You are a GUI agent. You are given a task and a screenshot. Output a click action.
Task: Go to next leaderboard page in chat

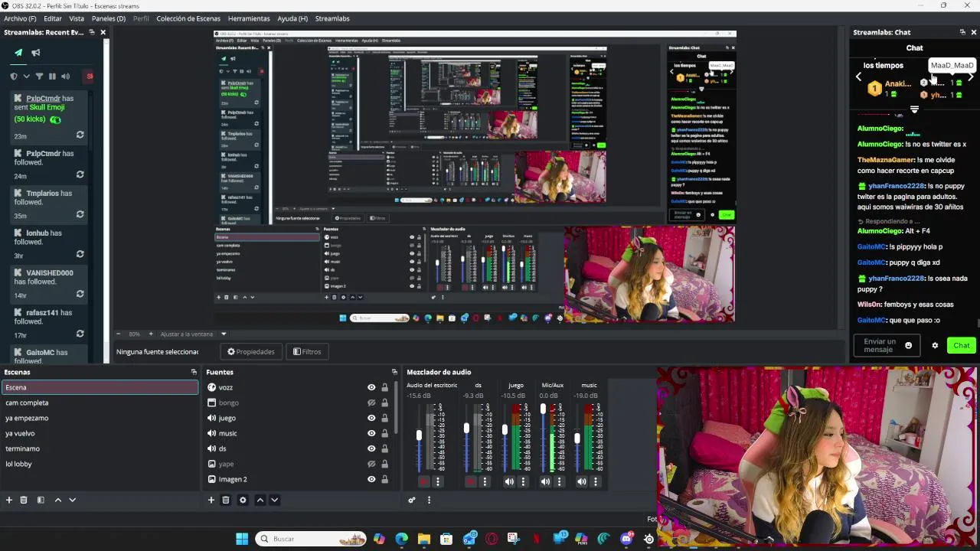971,77
